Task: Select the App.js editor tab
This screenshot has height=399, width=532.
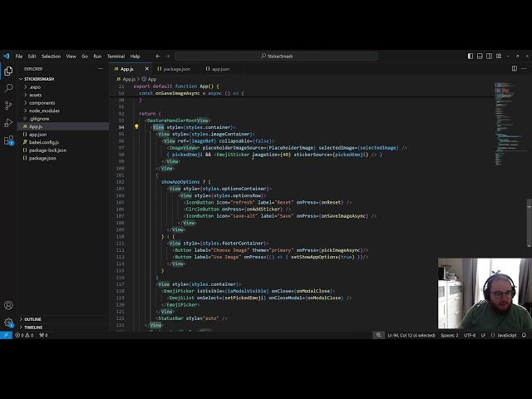Action: (x=126, y=69)
